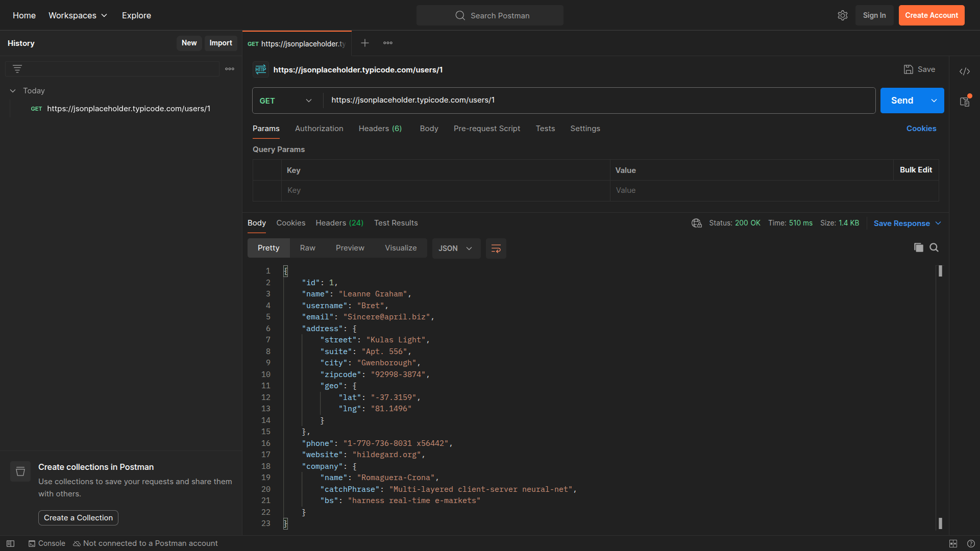
Task: Click the Status: 200 OK text
Action: (x=734, y=223)
